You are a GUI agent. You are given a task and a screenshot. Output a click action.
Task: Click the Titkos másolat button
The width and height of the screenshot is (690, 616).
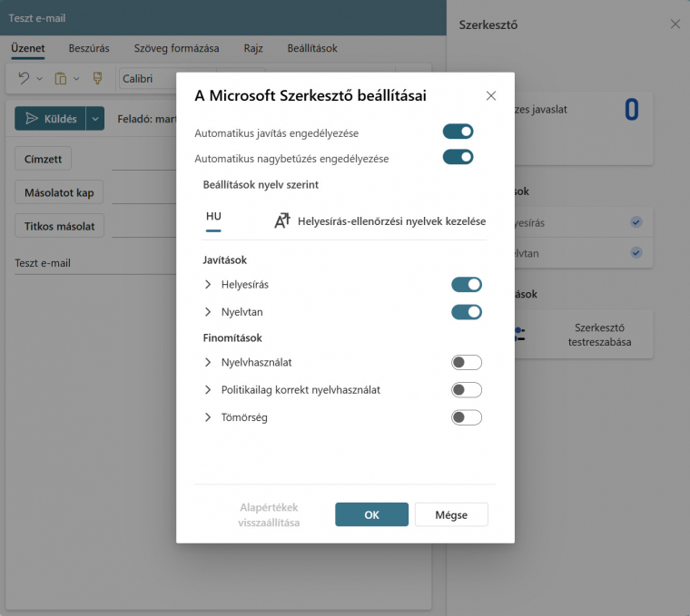click(x=59, y=226)
